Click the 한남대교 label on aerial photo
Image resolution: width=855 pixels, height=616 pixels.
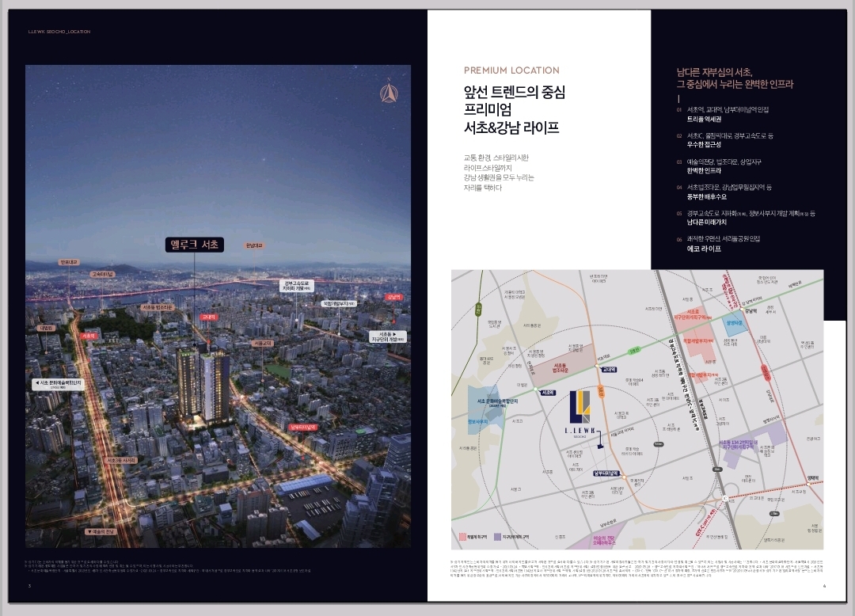click(254, 245)
